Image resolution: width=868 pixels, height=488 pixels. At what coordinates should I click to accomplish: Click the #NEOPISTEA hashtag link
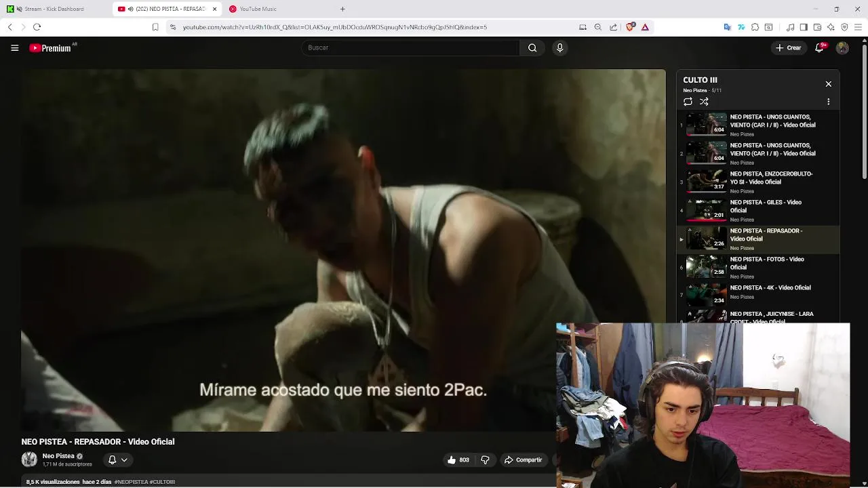(x=131, y=482)
